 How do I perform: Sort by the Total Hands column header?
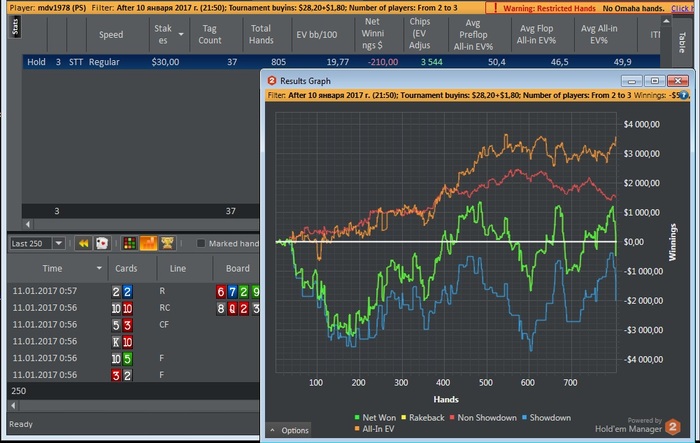(x=261, y=34)
